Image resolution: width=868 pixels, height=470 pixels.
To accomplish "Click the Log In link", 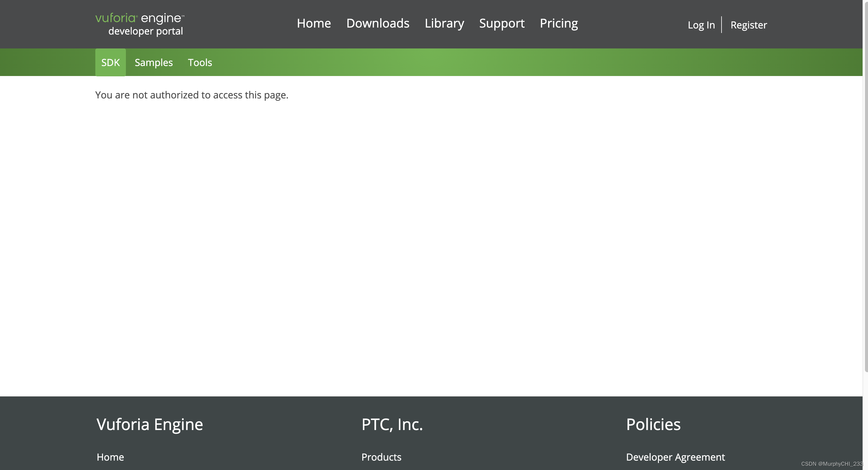I will [x=701, y=25].
